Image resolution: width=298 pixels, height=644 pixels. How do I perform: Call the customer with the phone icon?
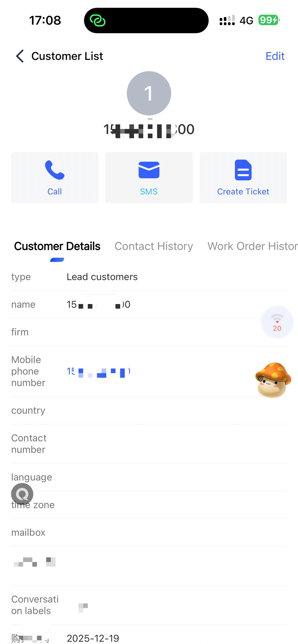55,178
